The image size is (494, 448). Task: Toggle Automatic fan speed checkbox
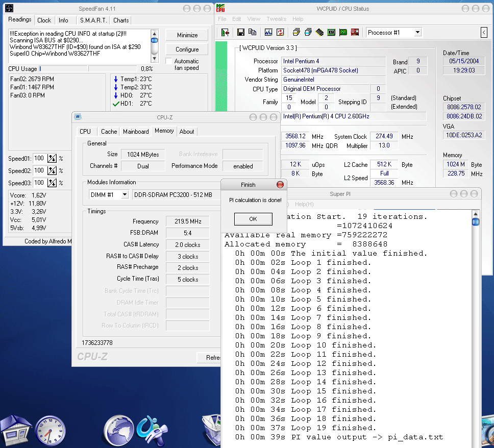[x=168, y=61]
